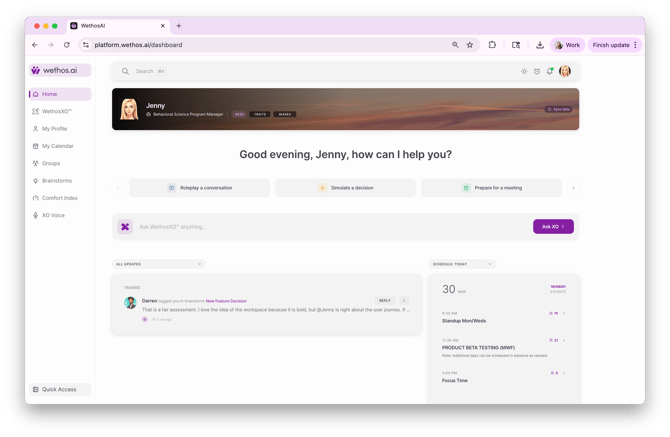
Task: Open the TRAITS tag on the banner
Action: (260, 114)
